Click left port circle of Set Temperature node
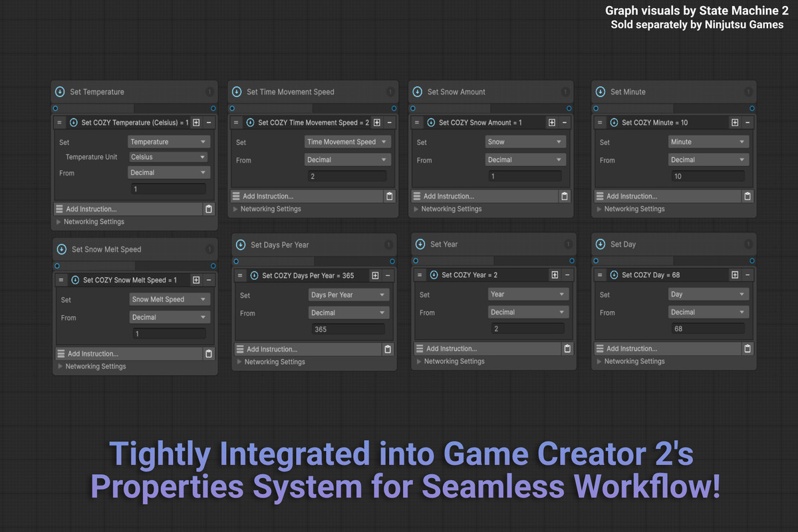 pyautogui.click(x=55, y=108)
